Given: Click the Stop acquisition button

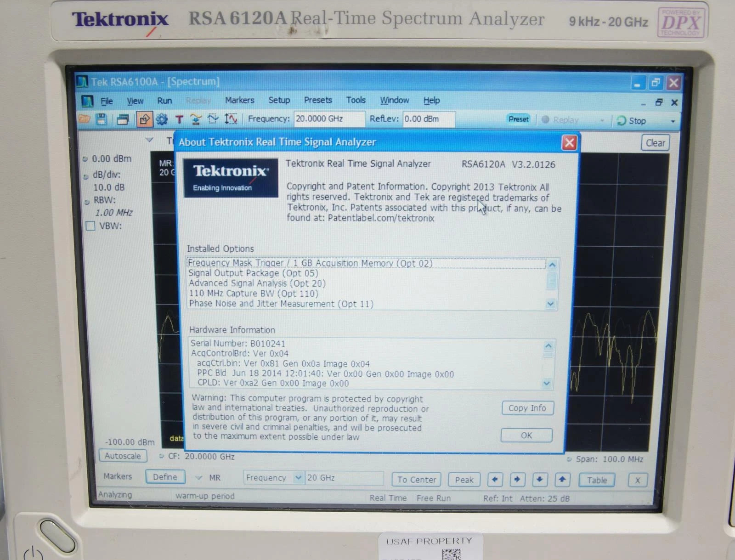Looking at the screenshot, I should click(632, 120).
